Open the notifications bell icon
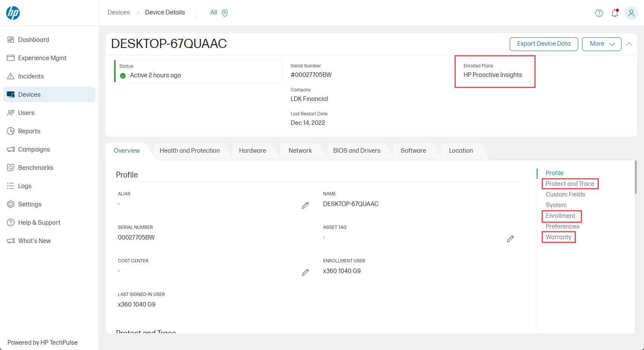This screenshot has width=644, height=350. (x=615, y=13)
